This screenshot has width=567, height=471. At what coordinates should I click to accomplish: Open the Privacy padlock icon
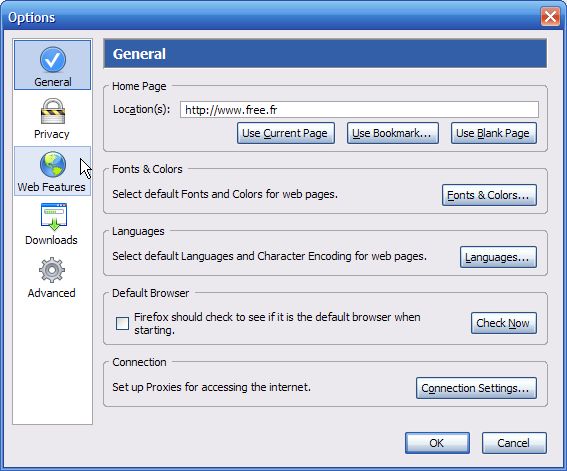coord(53,111)
